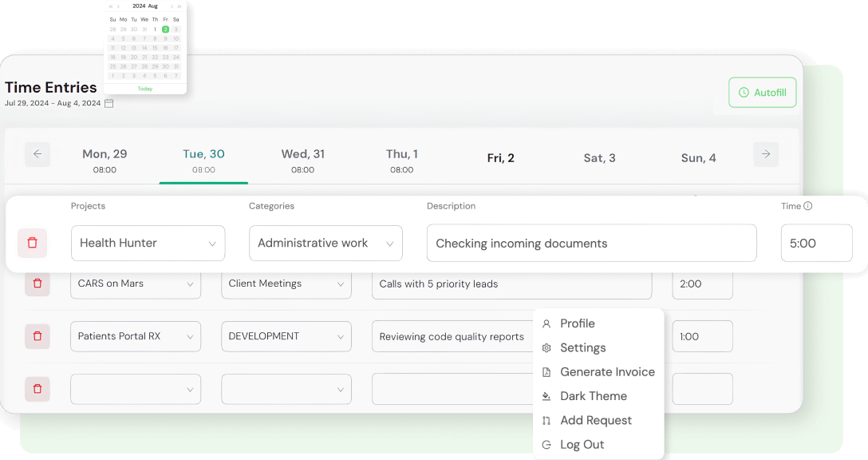Choose Generate Invoice from the menu
This screenshot has height=460, width=868.
(606, 372)
